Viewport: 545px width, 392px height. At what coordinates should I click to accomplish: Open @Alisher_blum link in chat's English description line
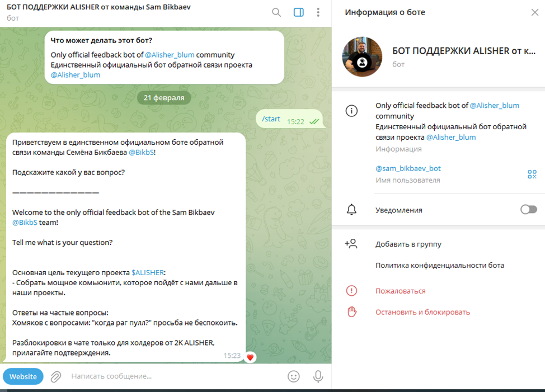pos(170,55)
